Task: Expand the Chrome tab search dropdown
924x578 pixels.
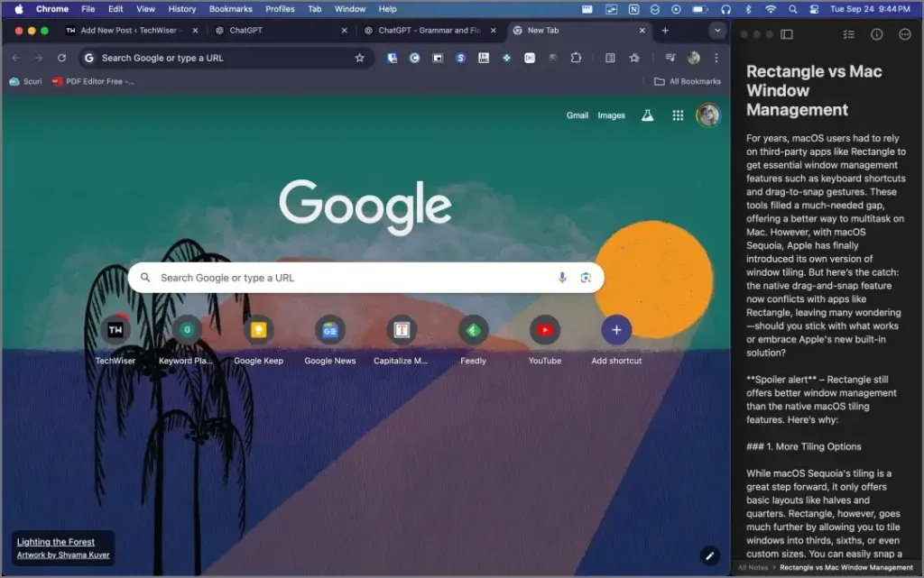Action: (x=717, y=30)
